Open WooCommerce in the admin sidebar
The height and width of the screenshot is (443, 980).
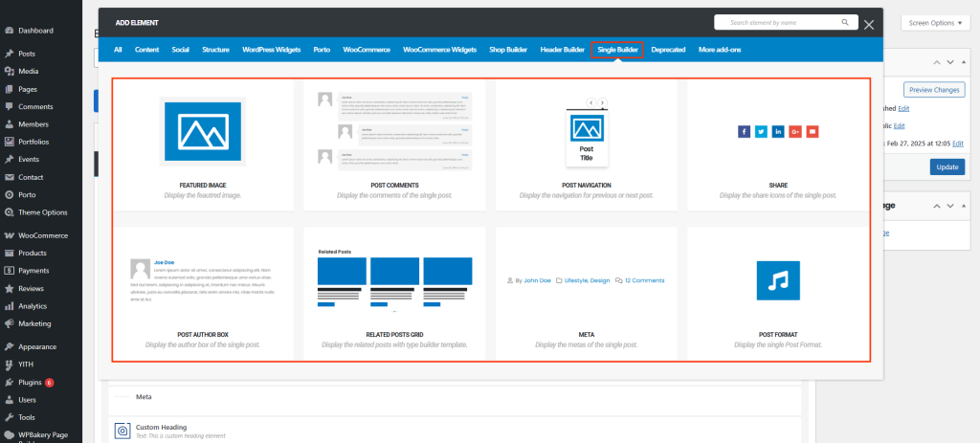(43, 235)
